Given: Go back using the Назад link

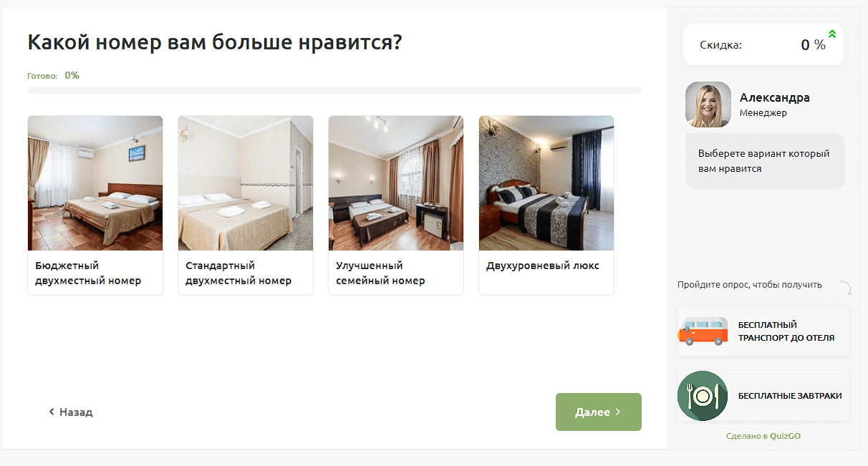Looking at the screenshot, I should tap(70, 412).
